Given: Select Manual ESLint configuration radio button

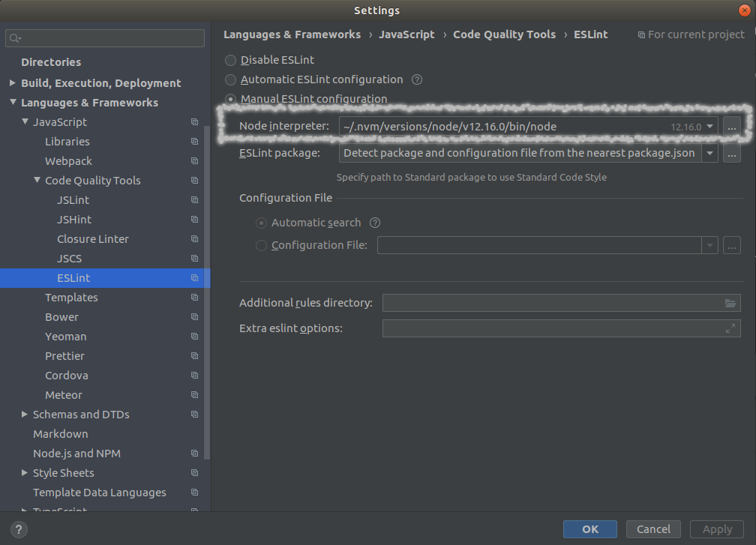Looking at the screenshot, I should click(231, 99).
